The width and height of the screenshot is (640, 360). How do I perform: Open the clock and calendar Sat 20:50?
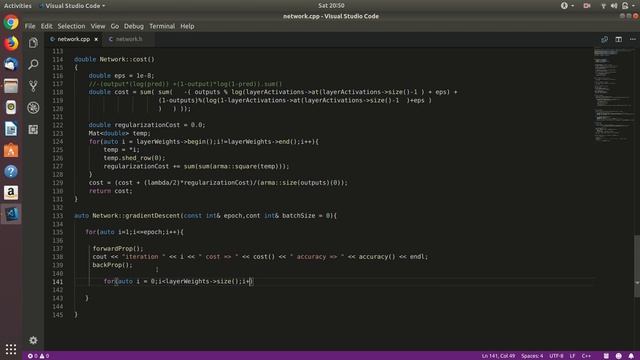pos(331,6)
